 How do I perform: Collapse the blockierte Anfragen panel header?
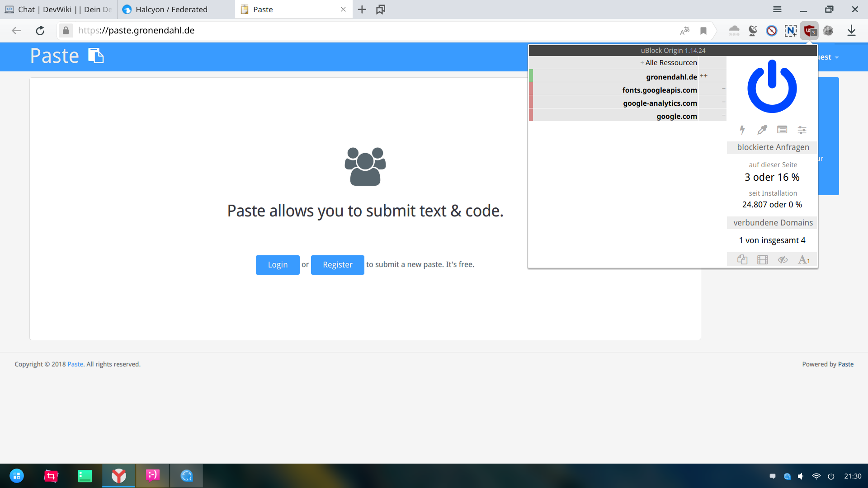(x=773, y=147)
